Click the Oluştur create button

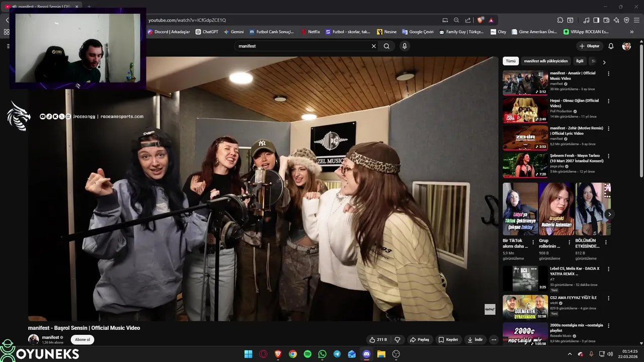(x=590, y=46)
